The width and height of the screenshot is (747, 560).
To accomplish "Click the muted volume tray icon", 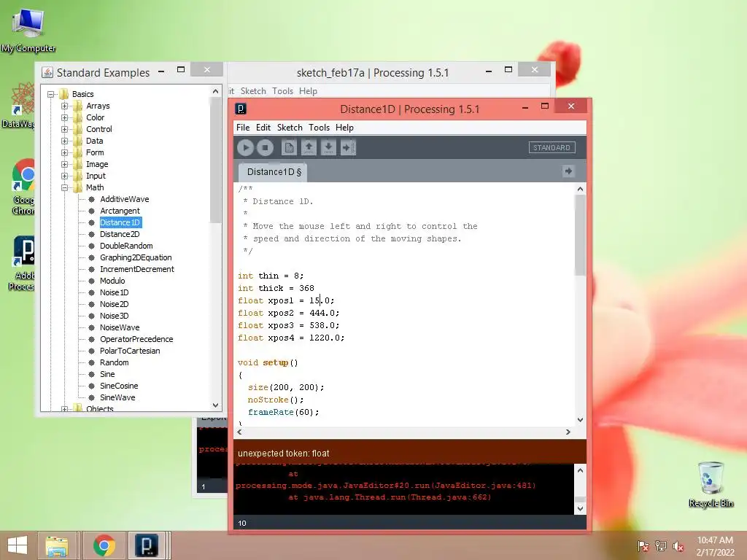I will (678, 546).
